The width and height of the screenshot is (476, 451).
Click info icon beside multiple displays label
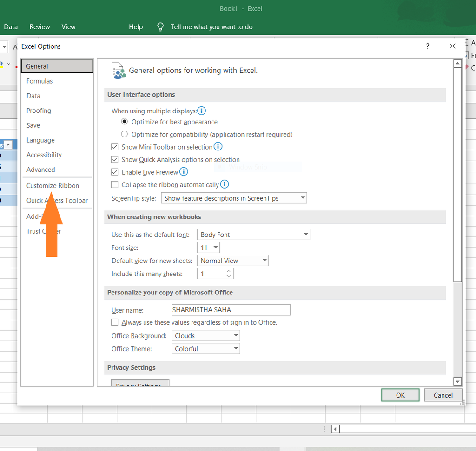point(201,111)
